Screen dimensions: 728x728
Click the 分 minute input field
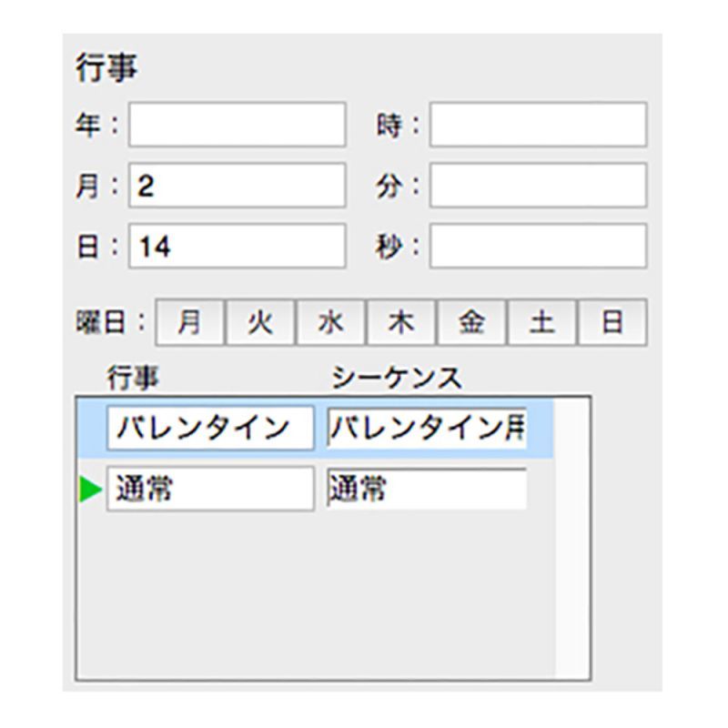(x=539, y=186)
